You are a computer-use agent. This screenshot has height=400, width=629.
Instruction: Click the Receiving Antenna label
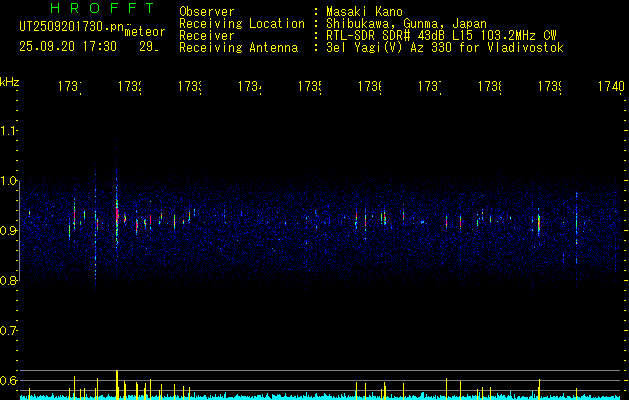point(239,48)
